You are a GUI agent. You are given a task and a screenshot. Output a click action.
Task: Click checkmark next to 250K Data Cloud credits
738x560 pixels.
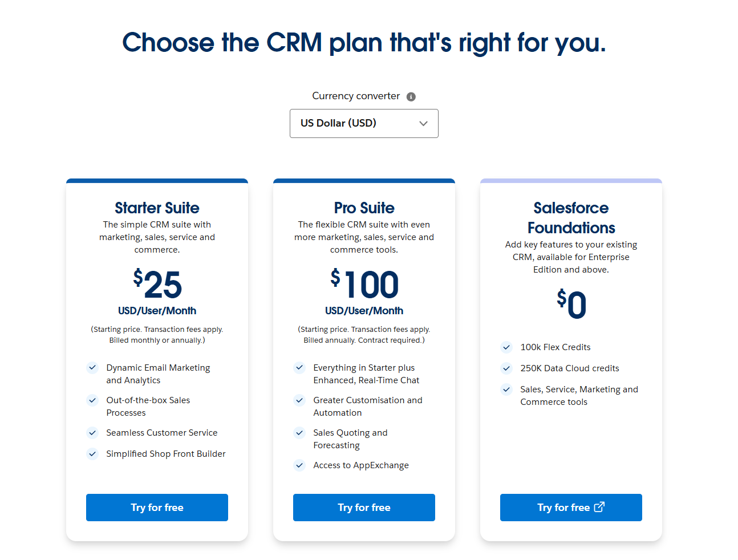pos(506,368)
